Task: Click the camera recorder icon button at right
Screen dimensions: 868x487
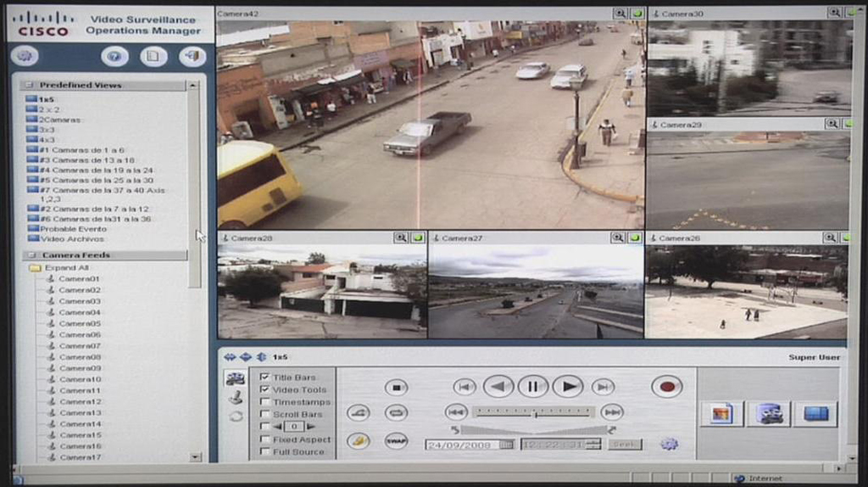Action: coord(769,414)
